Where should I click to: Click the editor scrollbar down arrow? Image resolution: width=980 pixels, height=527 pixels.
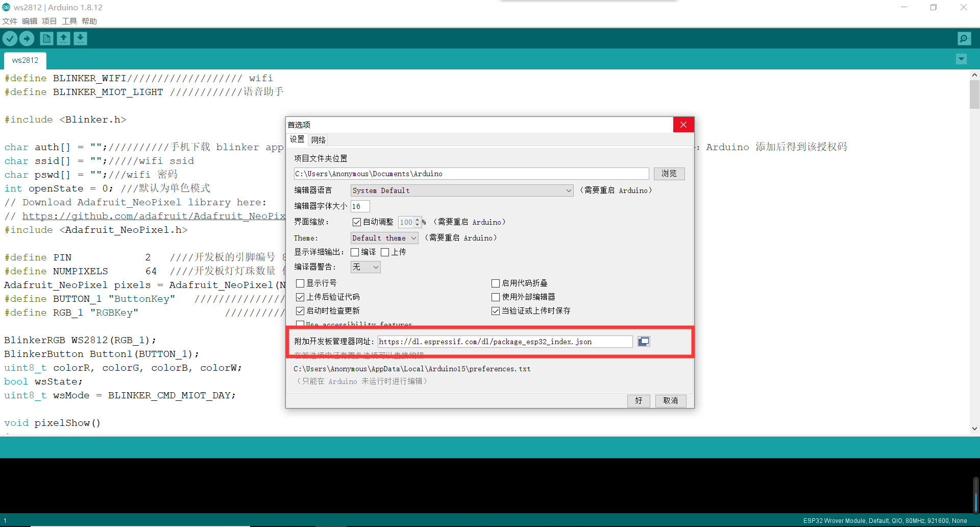click(x=974, y=429)
